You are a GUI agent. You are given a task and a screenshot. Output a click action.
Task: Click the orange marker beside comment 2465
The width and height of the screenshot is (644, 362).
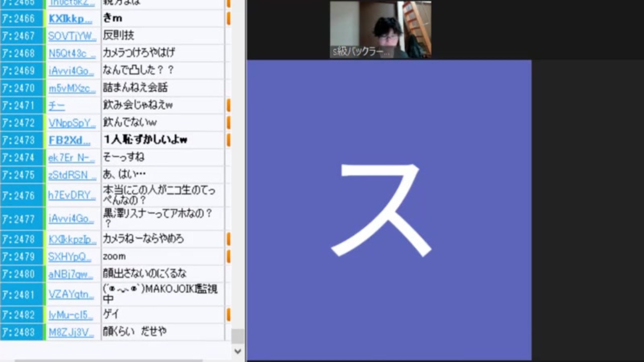point(229,4)
